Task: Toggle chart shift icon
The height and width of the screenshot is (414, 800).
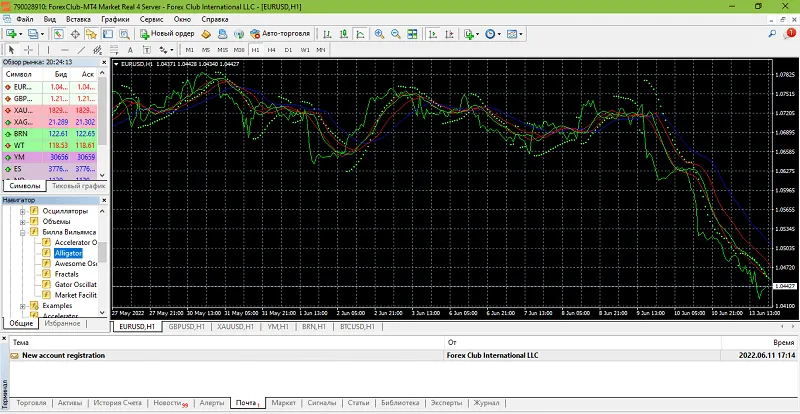Action: [x=449, y=34]
